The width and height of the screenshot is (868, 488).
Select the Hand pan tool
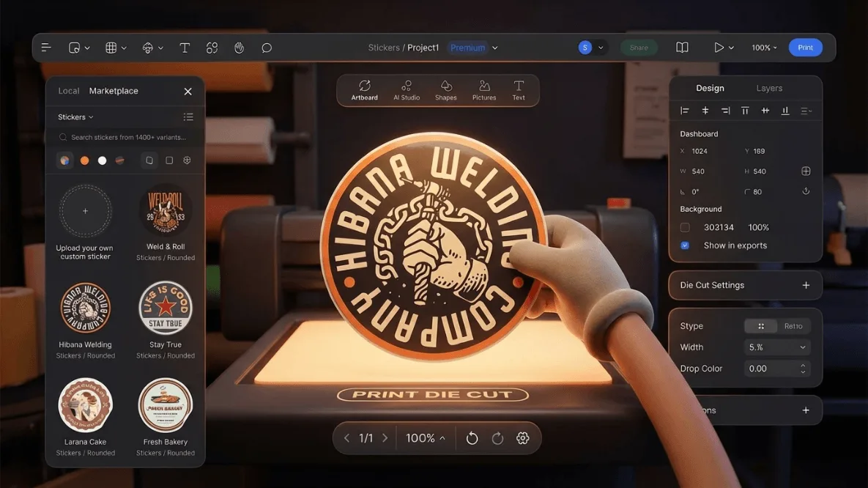(239, 48)
